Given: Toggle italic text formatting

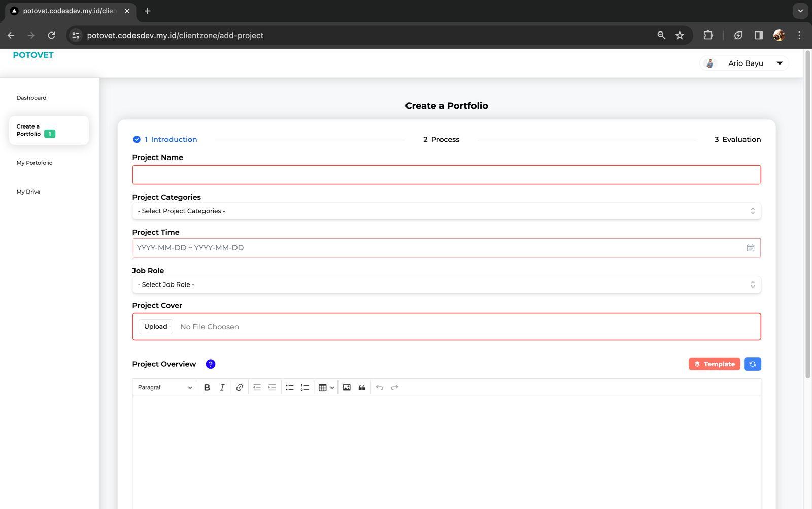Looking at the screenshot, I should [x=222, y=387].
